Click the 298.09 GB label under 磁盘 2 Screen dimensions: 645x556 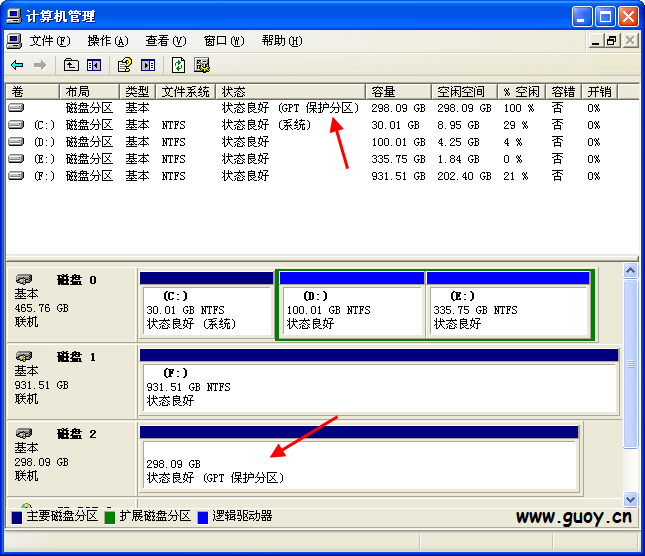pyautogui.click(x=42, y=462)
